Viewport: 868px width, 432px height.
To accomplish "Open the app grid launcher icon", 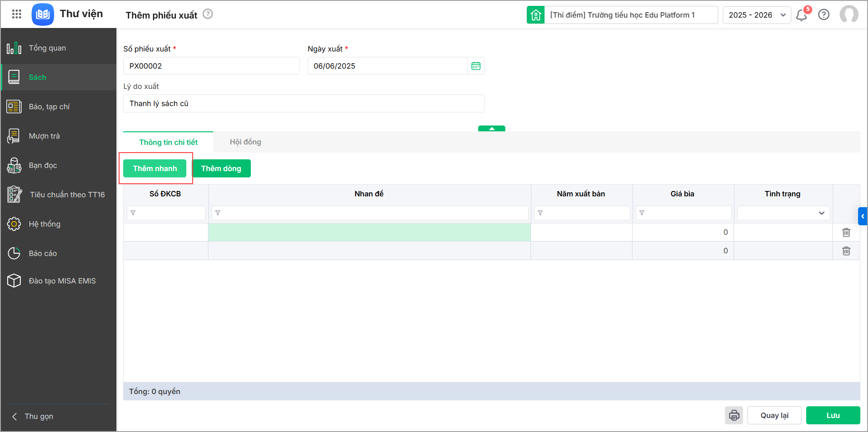I will pyautogui.click(x=17, y=14).
